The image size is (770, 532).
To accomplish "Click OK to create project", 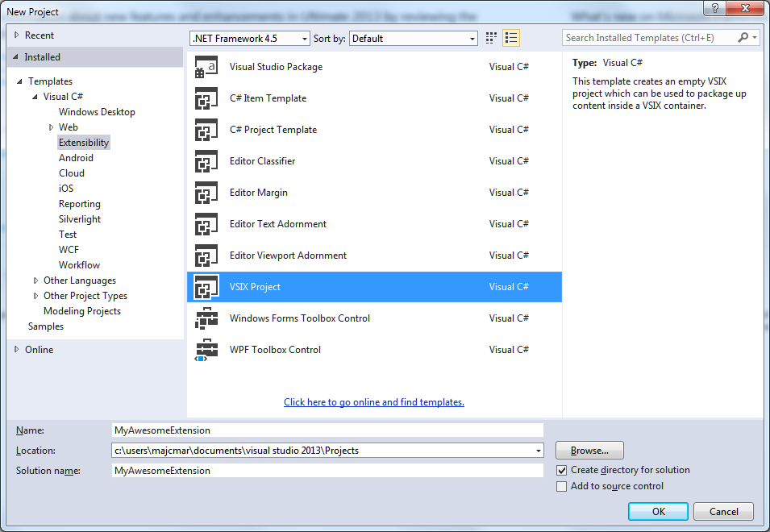I will [658, 511].
